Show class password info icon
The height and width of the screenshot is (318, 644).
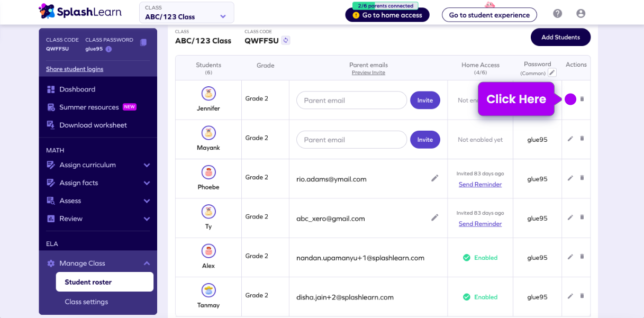[108, 49]
